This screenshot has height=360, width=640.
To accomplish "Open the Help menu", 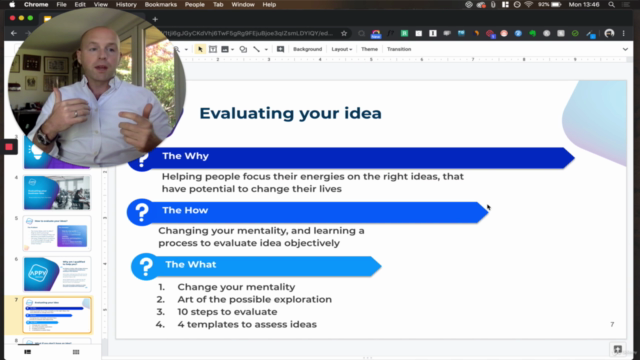I will pos(269,4).
